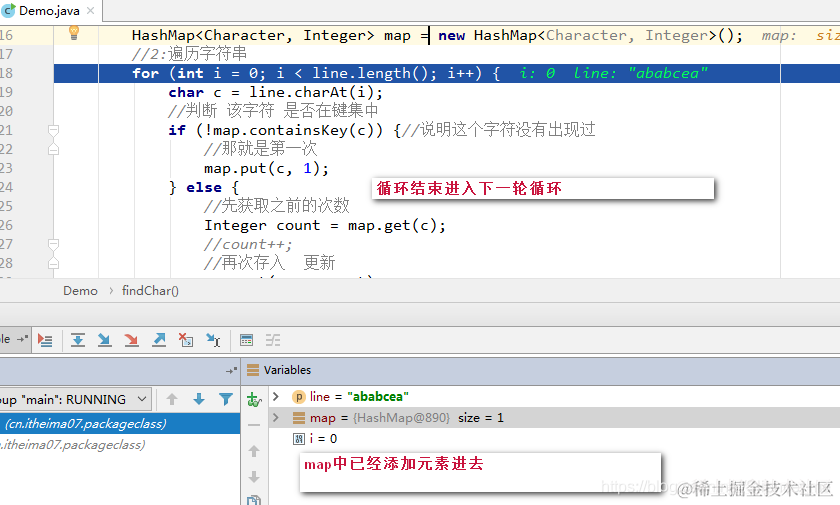
Task: Click the code "Integer count = map.get(c);"
Action: pyautogui.click(x=325, y=225)
